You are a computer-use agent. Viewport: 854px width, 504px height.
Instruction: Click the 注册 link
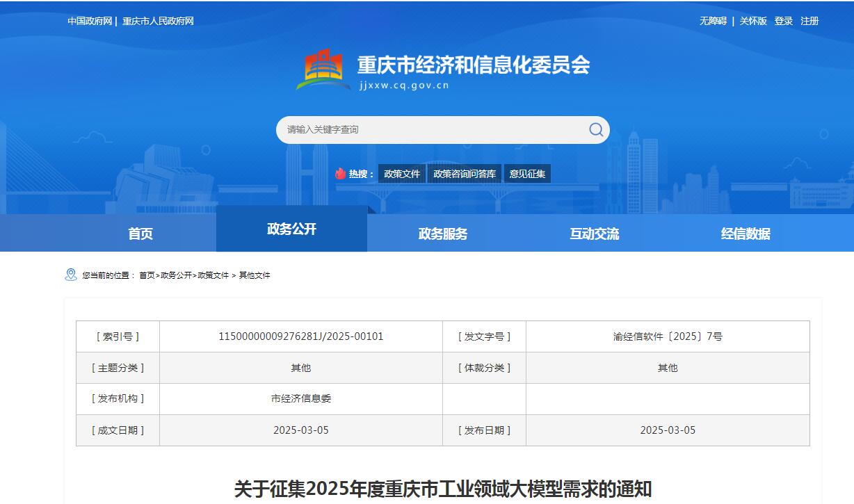[811, 20]
